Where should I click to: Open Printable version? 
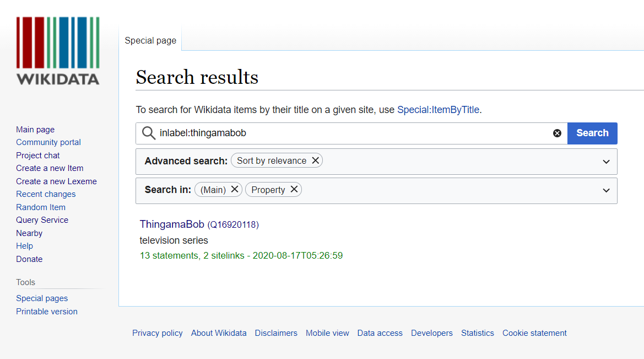click(x=47, y=312)
